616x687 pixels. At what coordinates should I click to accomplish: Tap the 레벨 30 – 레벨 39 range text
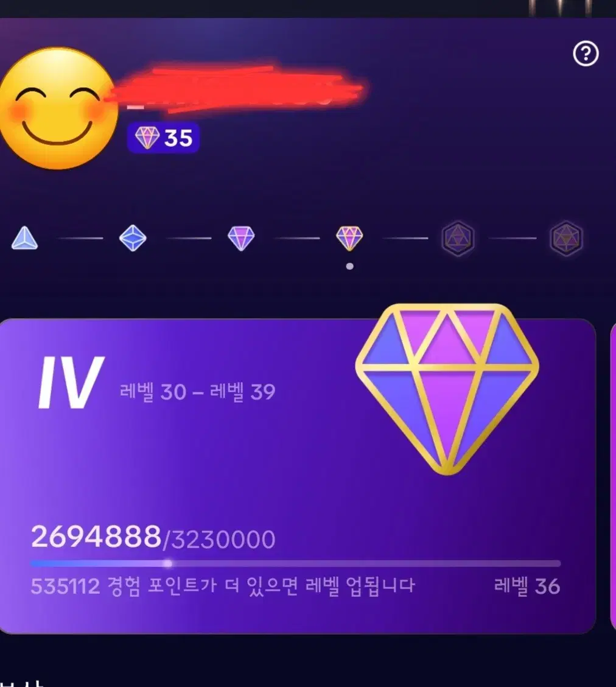click(197, 392)
